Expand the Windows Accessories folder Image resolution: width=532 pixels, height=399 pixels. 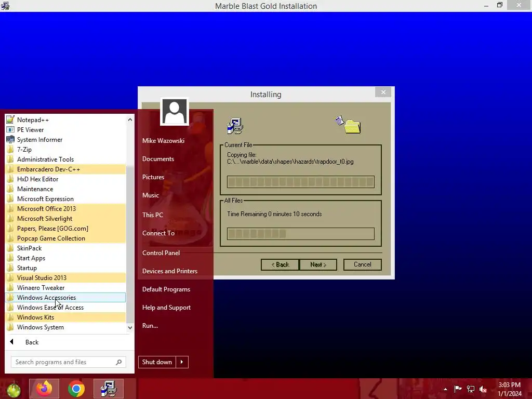click(x=65, y=297)
